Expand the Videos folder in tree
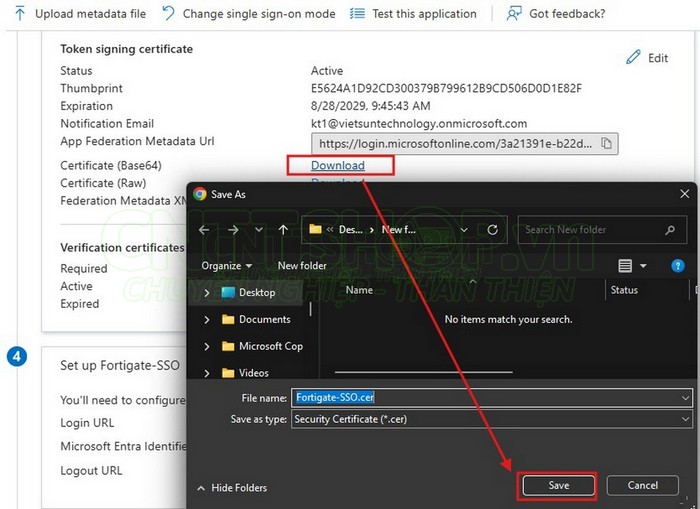The width and height of the screenshot is (700, 509). (207, 373)
